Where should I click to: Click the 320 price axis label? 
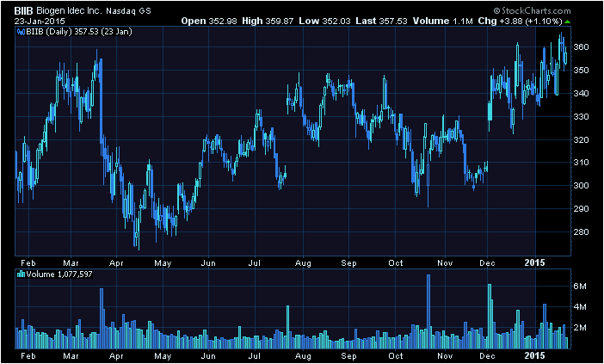(x=581, y=139)
